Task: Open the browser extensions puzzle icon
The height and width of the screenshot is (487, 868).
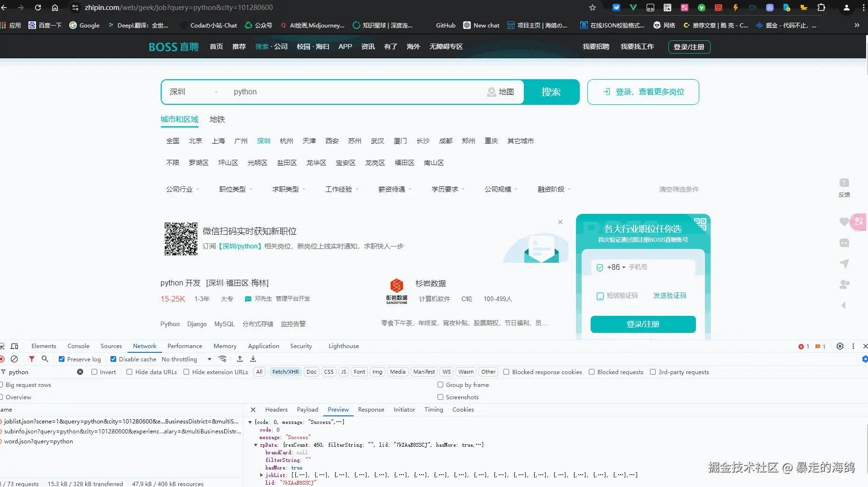Action: pyautogui.click(x=822, y=8)
